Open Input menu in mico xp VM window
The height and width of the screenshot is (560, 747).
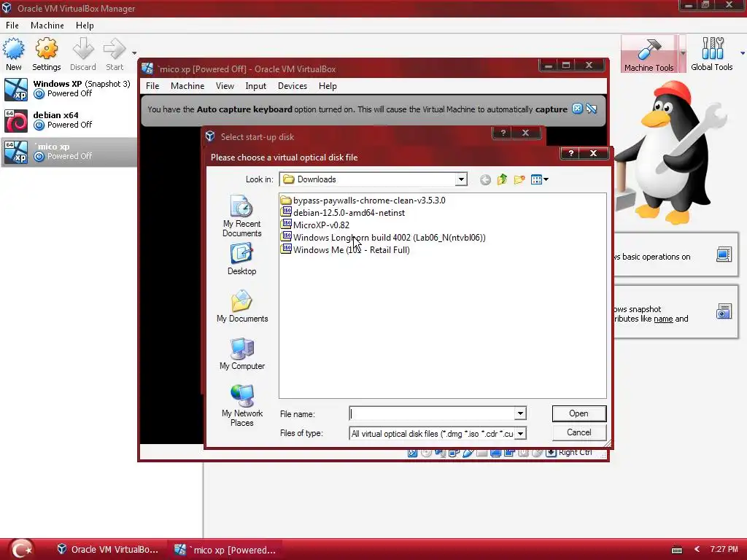pyautogui.click(x=256, y=86)
